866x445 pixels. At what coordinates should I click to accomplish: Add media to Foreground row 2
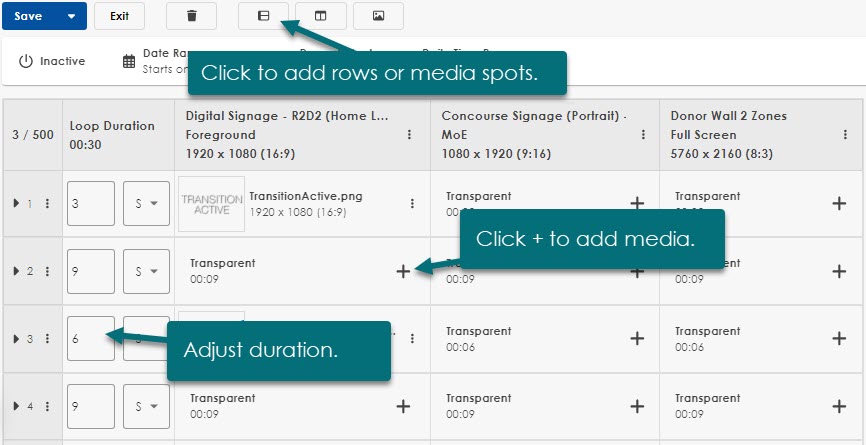pos(402,271)
